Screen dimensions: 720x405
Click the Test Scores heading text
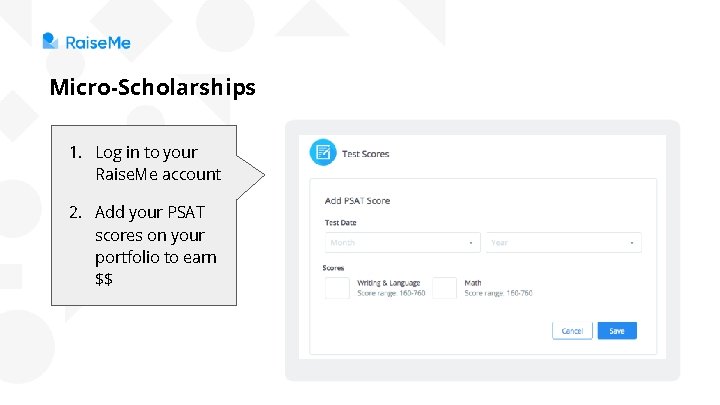click(x=366, y=154)
